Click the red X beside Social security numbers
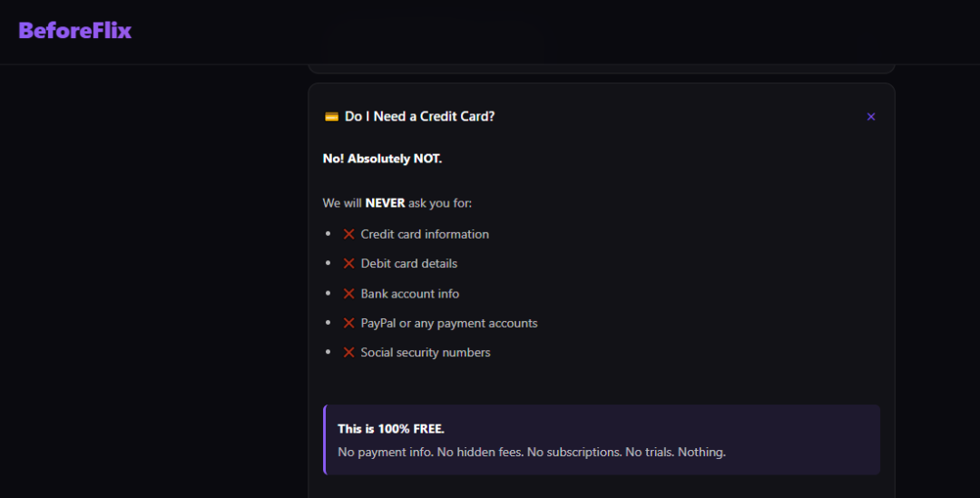Screen dimensions: 980x498 click(x=348, y=353)
